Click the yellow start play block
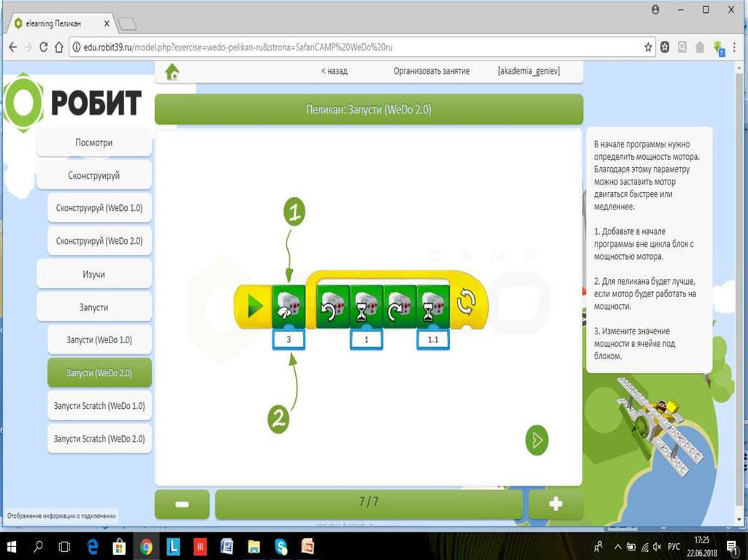Image resolution: width=748 pixels, height=560 pixels. click(x=253, y=306)
